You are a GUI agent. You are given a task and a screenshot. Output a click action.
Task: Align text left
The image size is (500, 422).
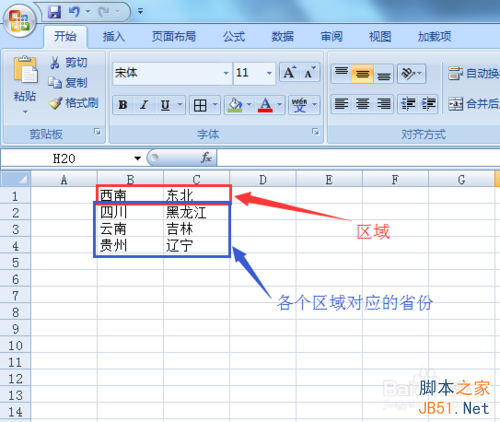click(341, 104)
